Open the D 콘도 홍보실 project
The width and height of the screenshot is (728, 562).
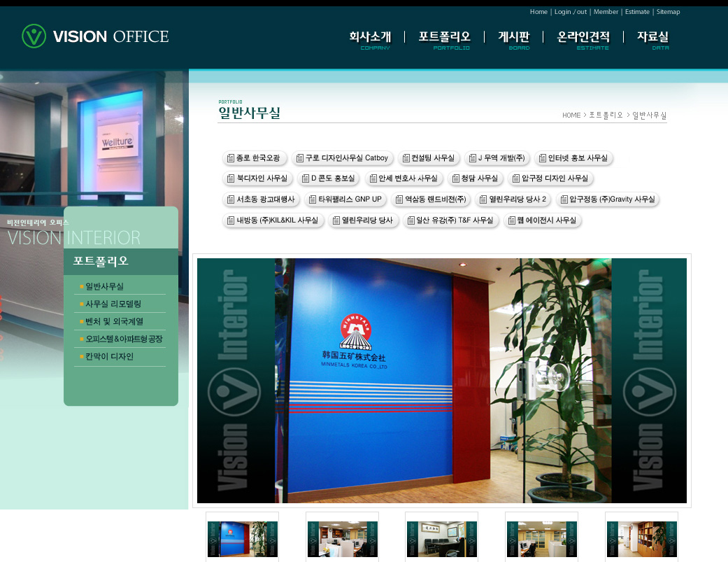[x=329, y=178]
